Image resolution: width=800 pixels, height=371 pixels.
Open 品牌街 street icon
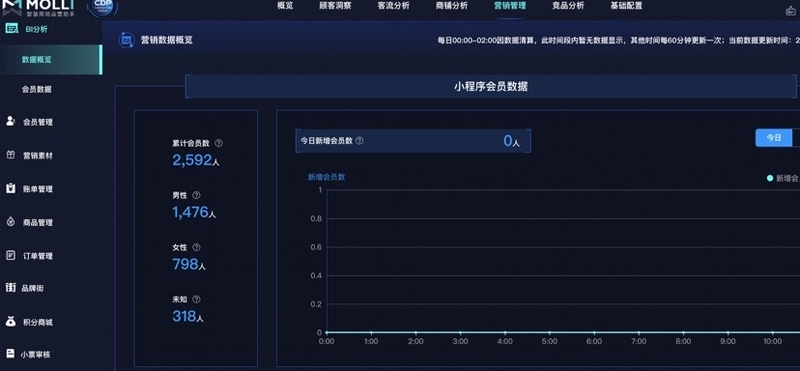[x=10, y=288]
